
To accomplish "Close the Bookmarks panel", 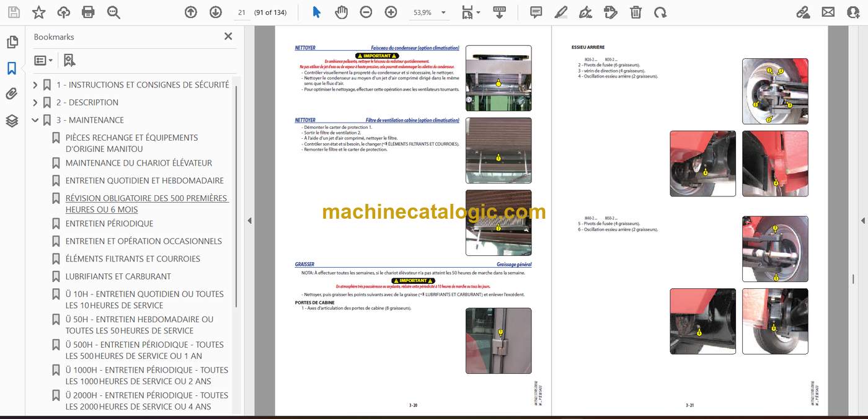I will [x=228, y=37].
